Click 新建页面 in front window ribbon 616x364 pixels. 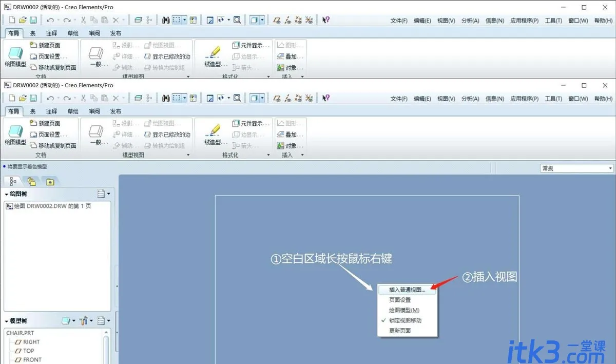pyautogui.click(x=45, y=123)
